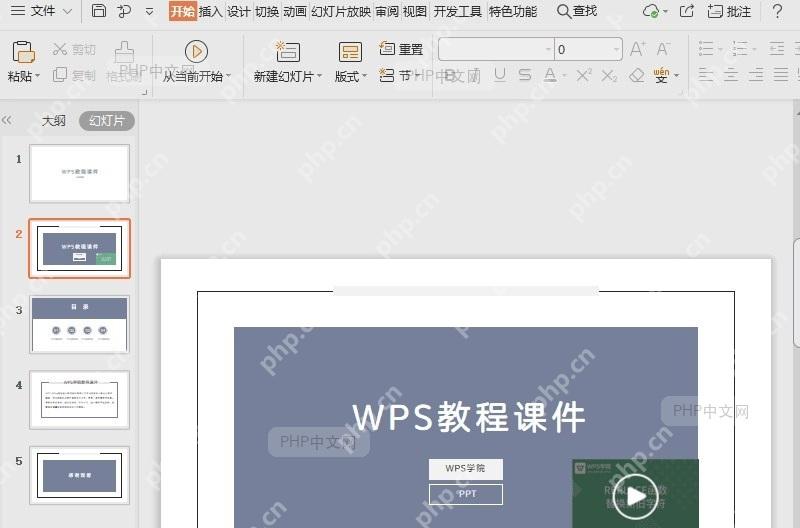Play the embedded video on the slide

(635, 496)
